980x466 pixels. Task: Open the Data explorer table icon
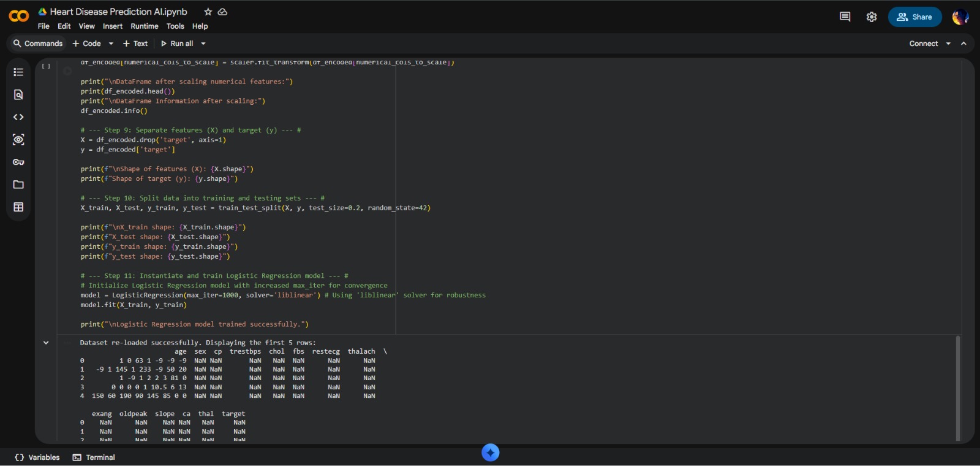(18, 207)
